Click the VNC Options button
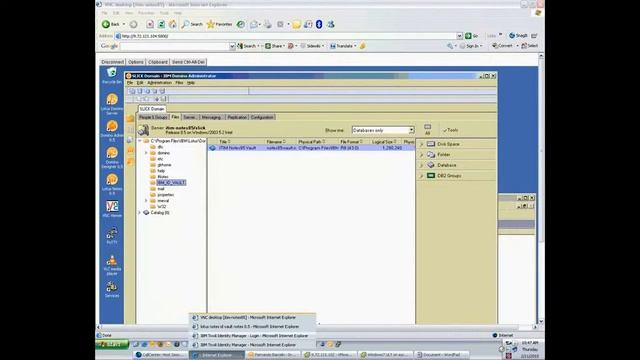 (x=136, y=62)
